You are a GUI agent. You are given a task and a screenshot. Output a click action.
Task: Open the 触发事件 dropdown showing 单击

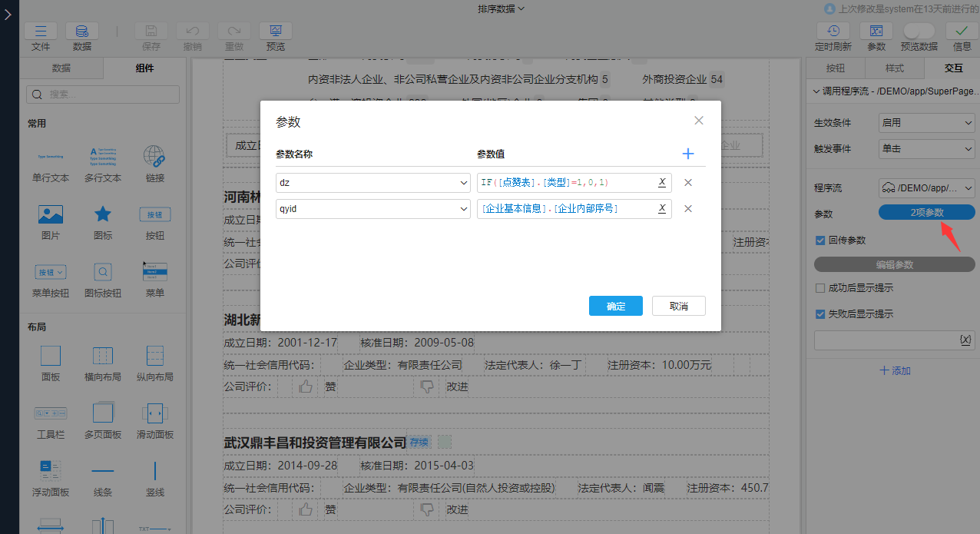point(926,149)
